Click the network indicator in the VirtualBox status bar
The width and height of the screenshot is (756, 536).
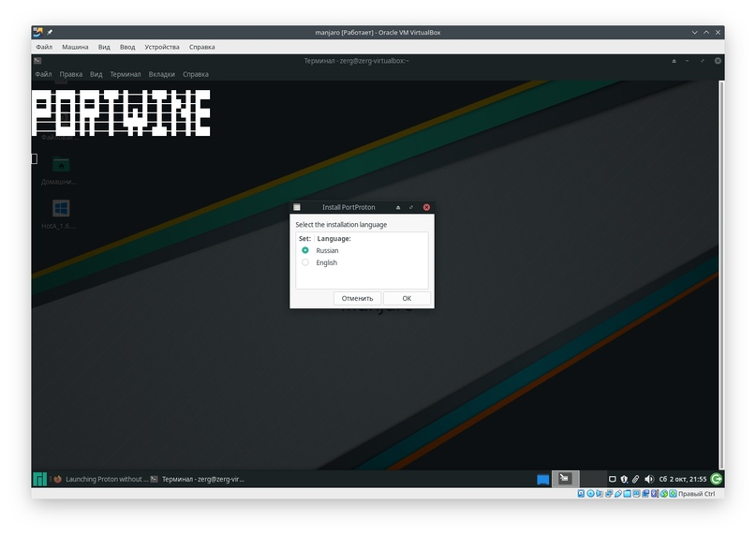point(609,494)
